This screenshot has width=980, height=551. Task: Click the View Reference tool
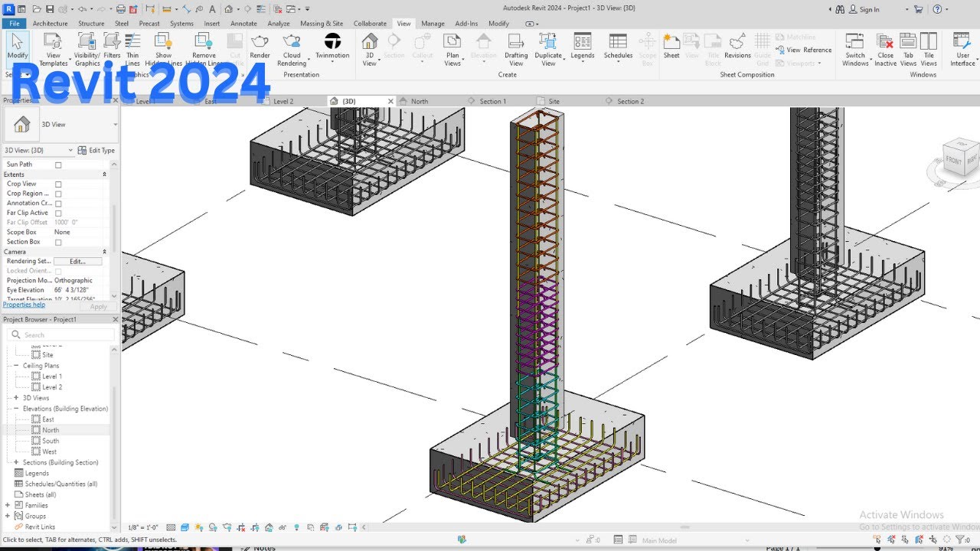(802, 50)
